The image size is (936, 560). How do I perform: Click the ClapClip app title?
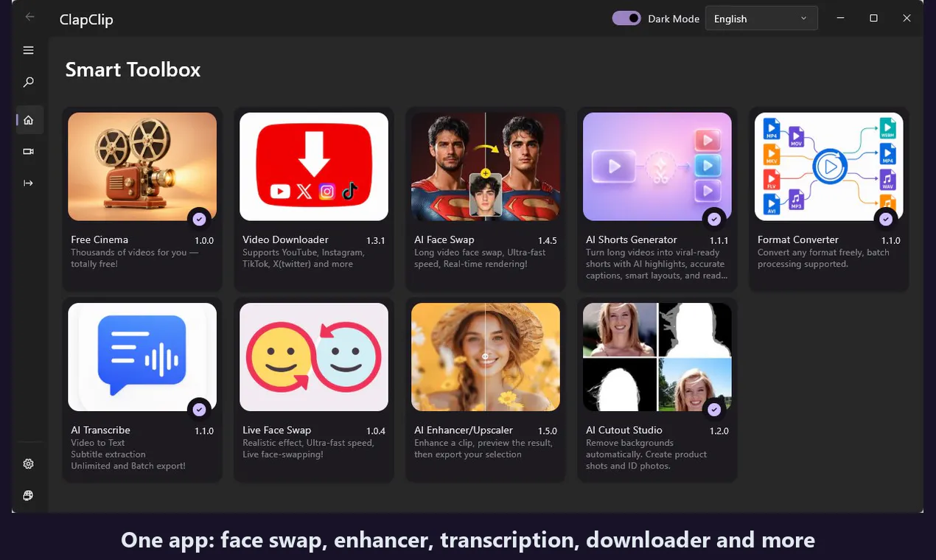tap(86, 20)
